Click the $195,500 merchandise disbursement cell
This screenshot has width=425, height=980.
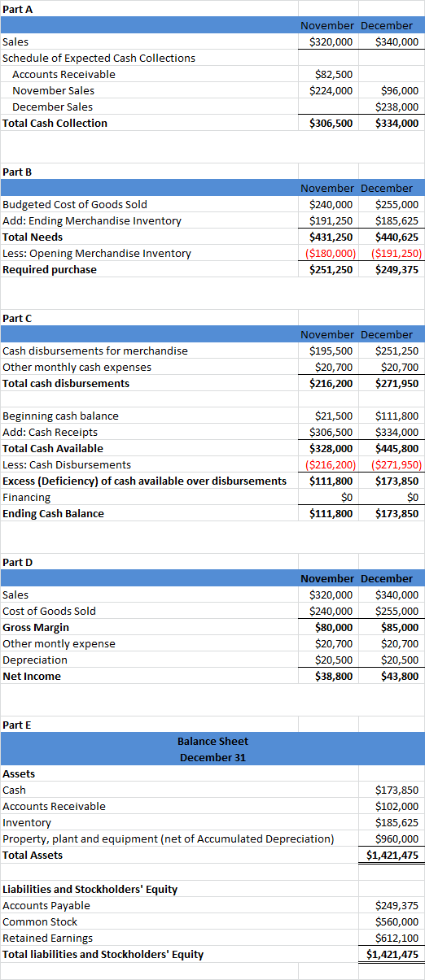(331, 351)
